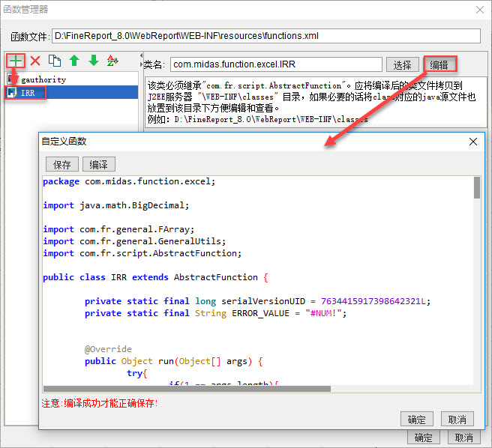The width and height of the screenshot is (492, 448).
Task: Copy the selected function with the duplicate icon
Action: coord(55,61)
